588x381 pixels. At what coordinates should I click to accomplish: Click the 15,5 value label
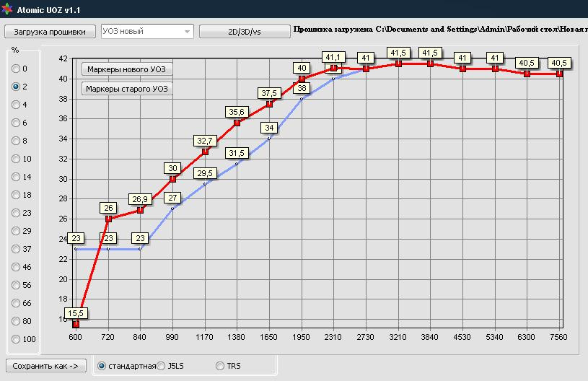click(x=76, y=313)
